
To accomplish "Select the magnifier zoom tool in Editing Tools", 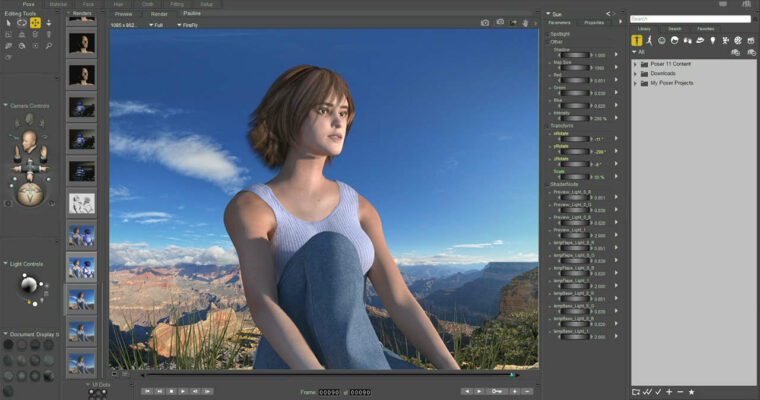I will click(x=49, y=46).
